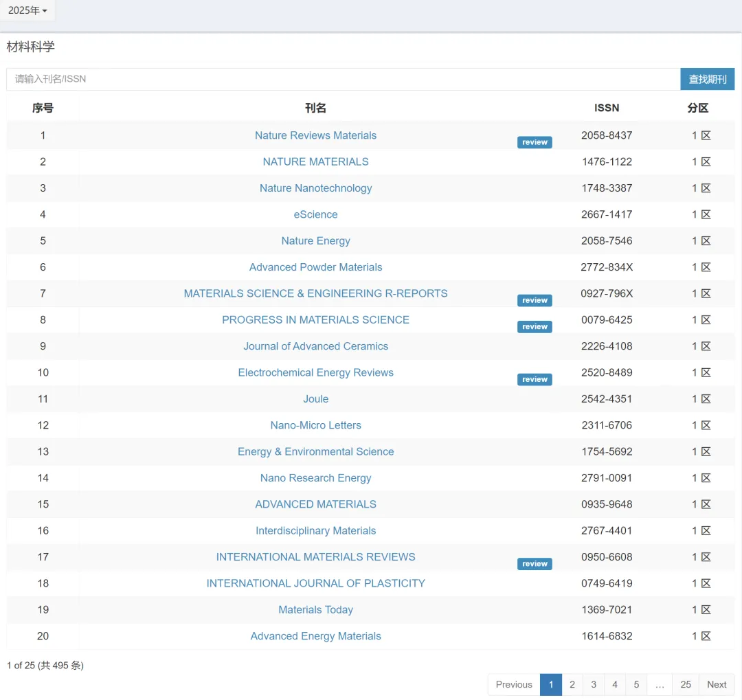Click review badge for PROGRESS IN MATERIALS SCIENCE
The height and width of the screenshot is (700, 742).
coord(535,327)
